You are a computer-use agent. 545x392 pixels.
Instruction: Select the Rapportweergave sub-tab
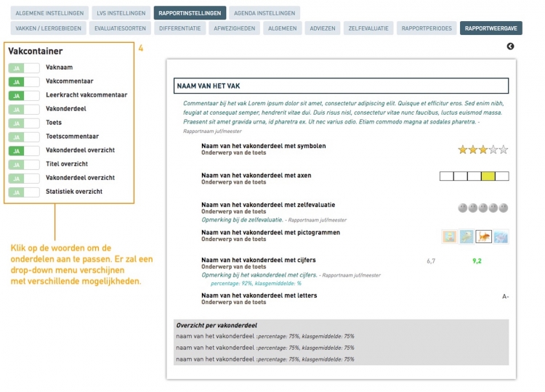coord(490,28)
